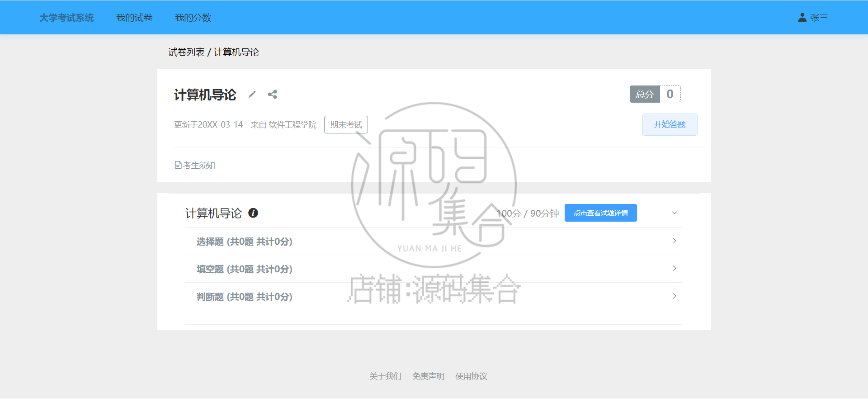Go to 大学考试系统 home logo
868x408 pixels.
pos(66,18)
